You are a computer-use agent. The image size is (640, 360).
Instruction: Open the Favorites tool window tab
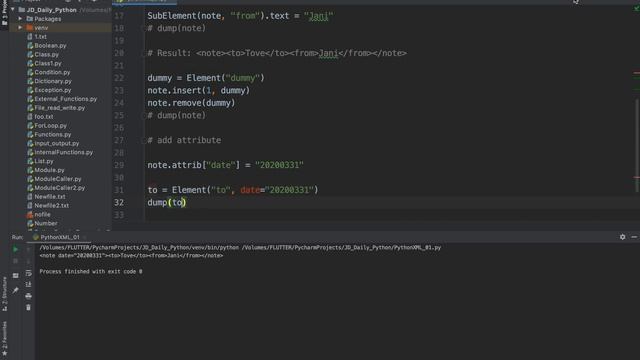(x=4, y=338)
